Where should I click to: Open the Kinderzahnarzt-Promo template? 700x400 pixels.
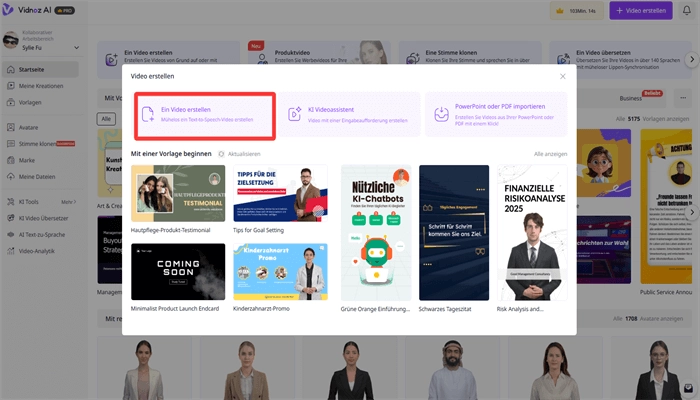(x=280, y=272)
